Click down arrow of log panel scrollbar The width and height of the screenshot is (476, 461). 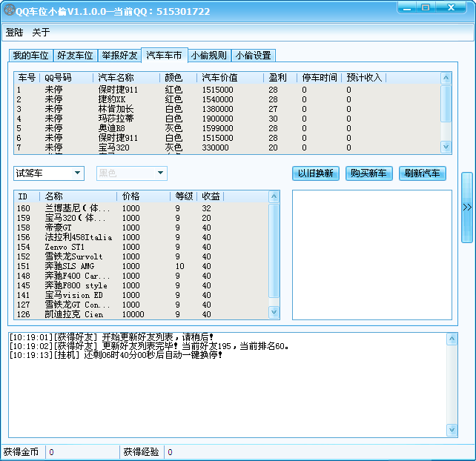point(452,430)
